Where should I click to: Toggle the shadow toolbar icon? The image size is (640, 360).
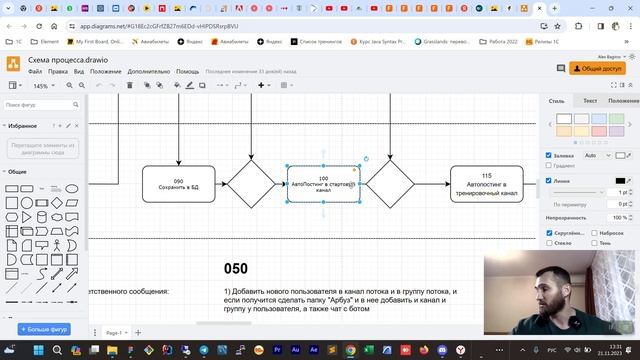point(202,85)
